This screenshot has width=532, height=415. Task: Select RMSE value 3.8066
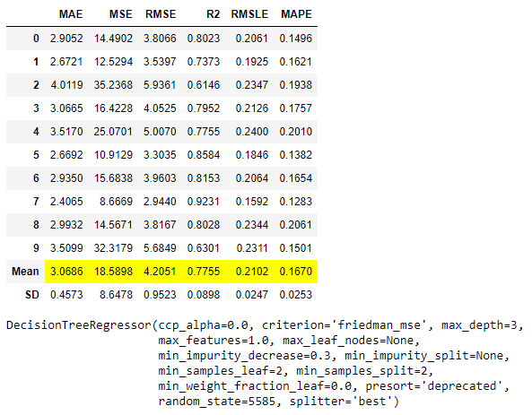pos(160,39)
